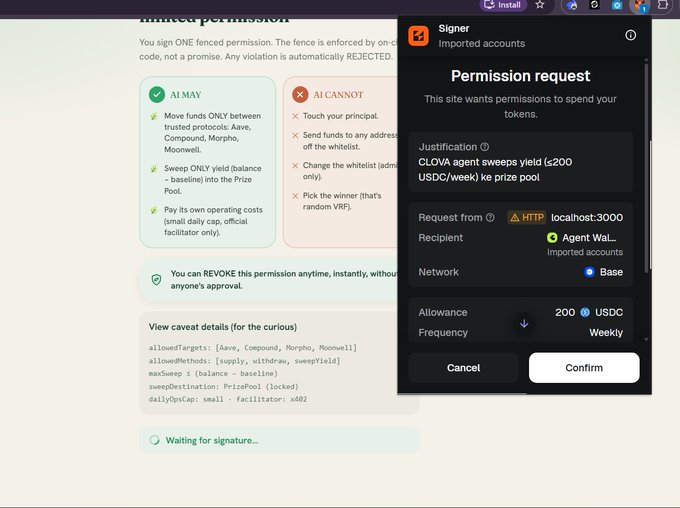Click the Base network icon
Screen dimensions: 680x508
pos(589,272)
